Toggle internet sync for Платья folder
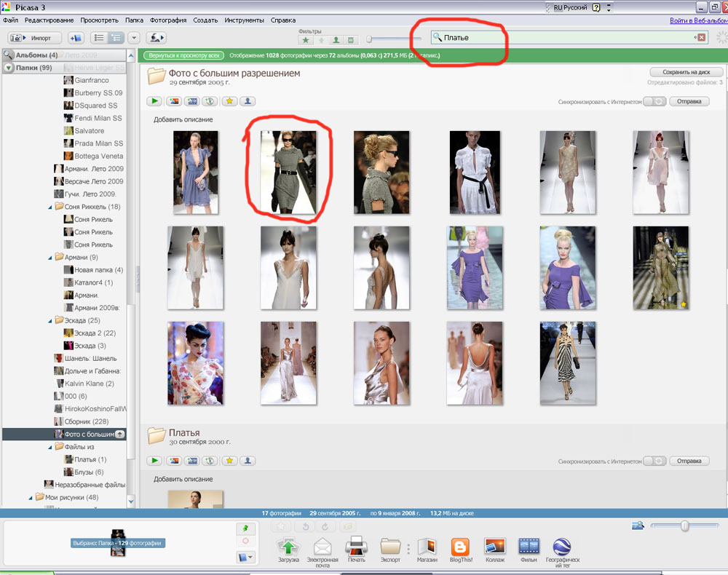This screenshot has height=575, width=728. tap(655, 461)
